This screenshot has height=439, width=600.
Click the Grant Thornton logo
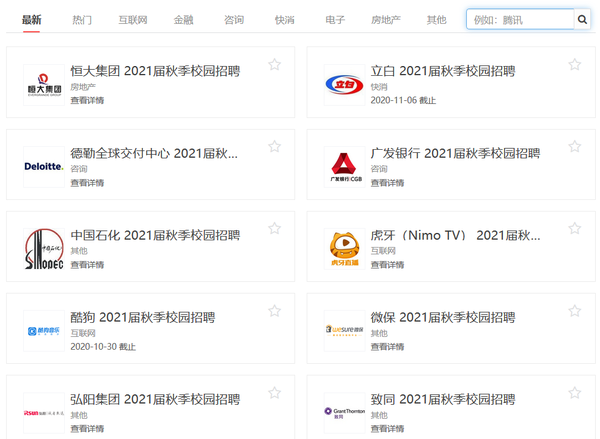coord(344,413)
